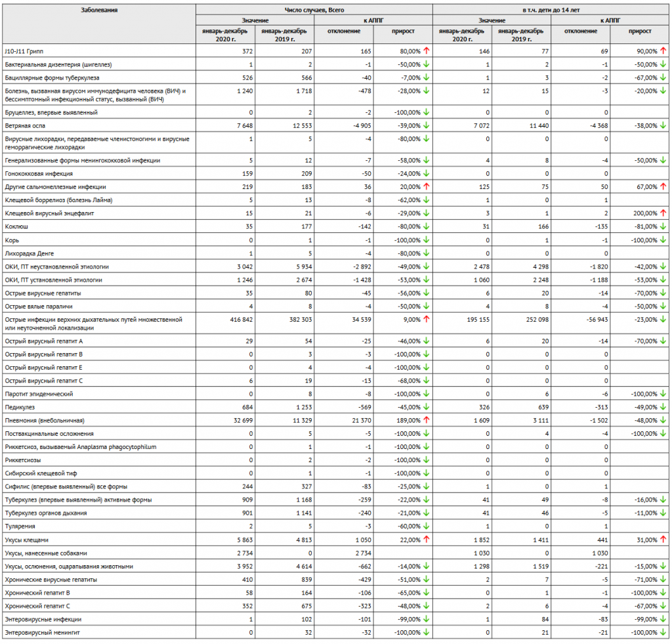Image resolution: width=672 pixels, height=644 pixels.
Task: Click the red up arrow beside Укусы клещами 31,00%
Action: click(663, 540)
